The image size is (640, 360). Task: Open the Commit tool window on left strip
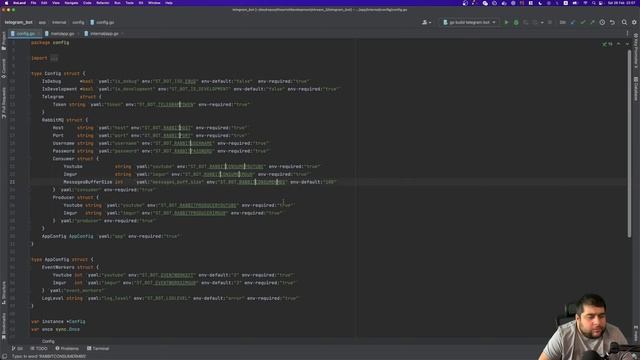[4, 68]
